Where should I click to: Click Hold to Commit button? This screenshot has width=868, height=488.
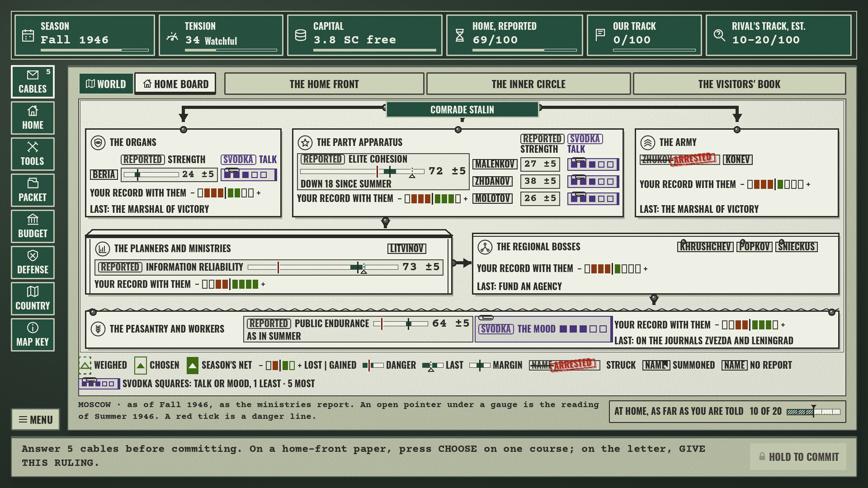pos(798,457)
